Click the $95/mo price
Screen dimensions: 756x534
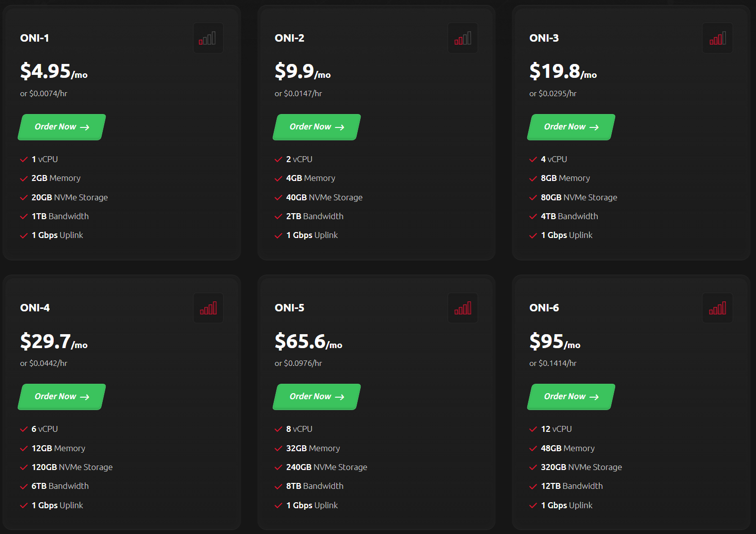[555, 341]
